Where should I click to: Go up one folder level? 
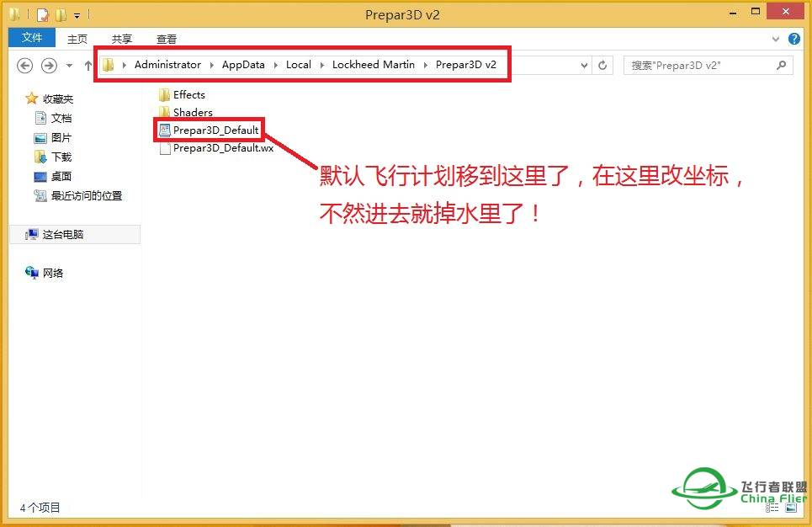[x=88, y=66]
